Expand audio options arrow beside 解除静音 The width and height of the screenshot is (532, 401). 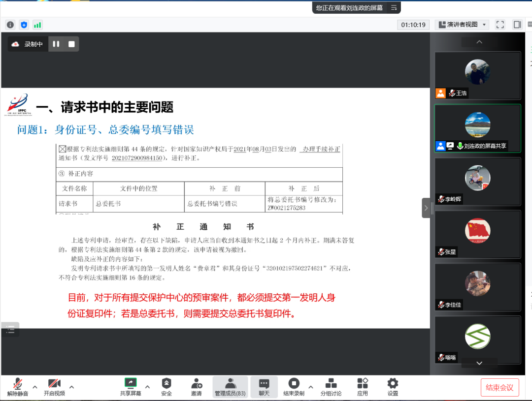click(x=35, y=387)
